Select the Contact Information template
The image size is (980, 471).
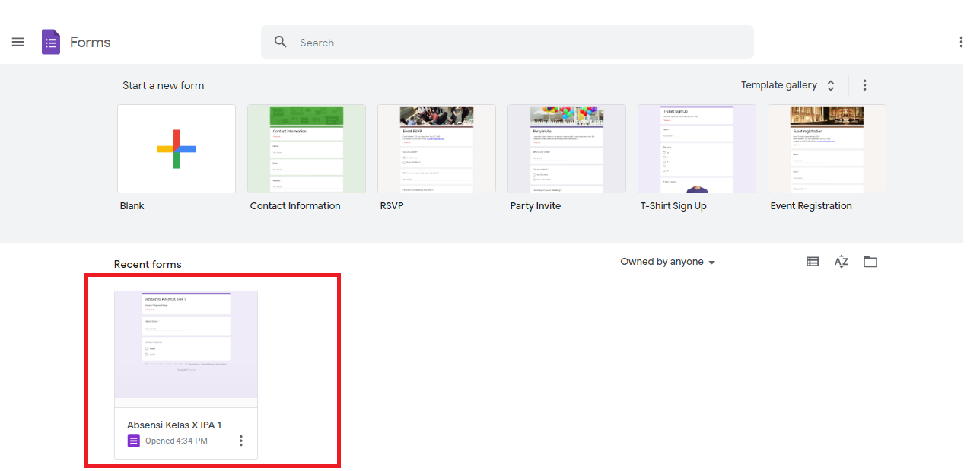pyautogui.click(x=306, y=148)
